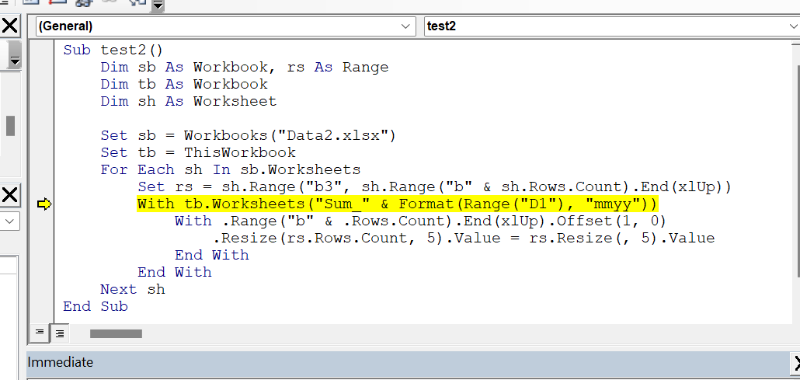
Task: Click the 'Dim sb As Workbook, rs As Range' line
Action: coord(244,67)
